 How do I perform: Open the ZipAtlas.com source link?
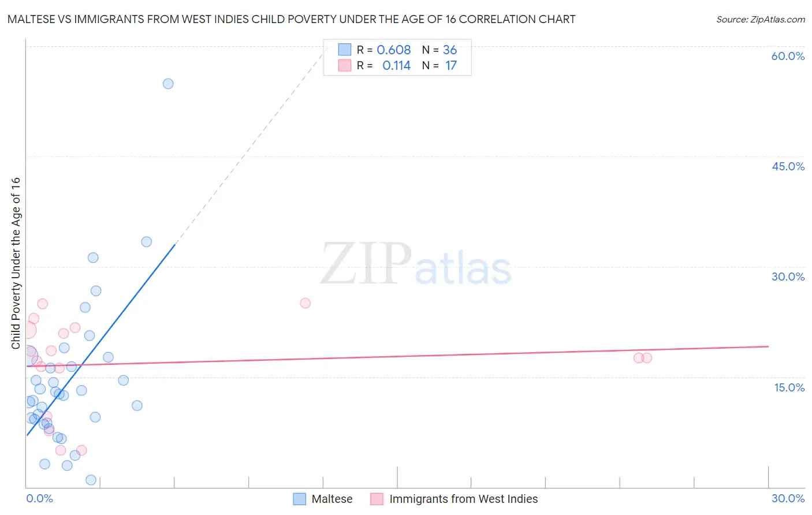761,20
